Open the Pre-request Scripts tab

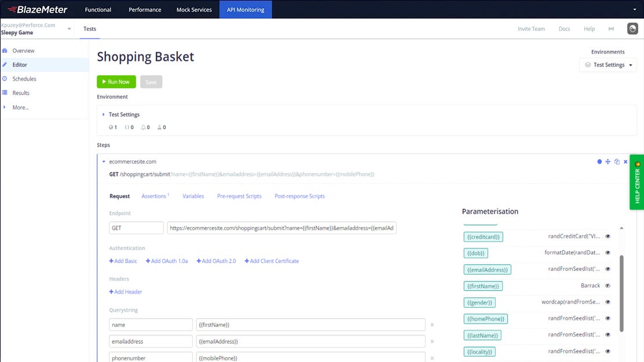[x=239, y=196]
